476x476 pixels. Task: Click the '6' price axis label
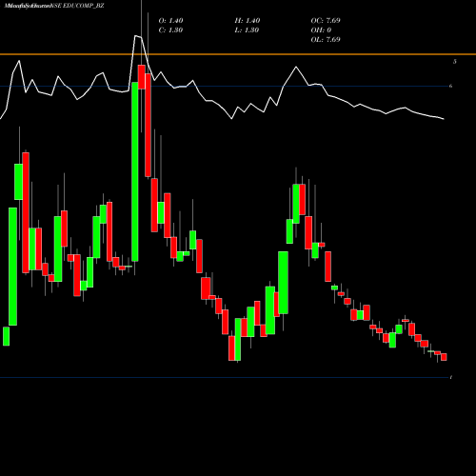(450, 86)
